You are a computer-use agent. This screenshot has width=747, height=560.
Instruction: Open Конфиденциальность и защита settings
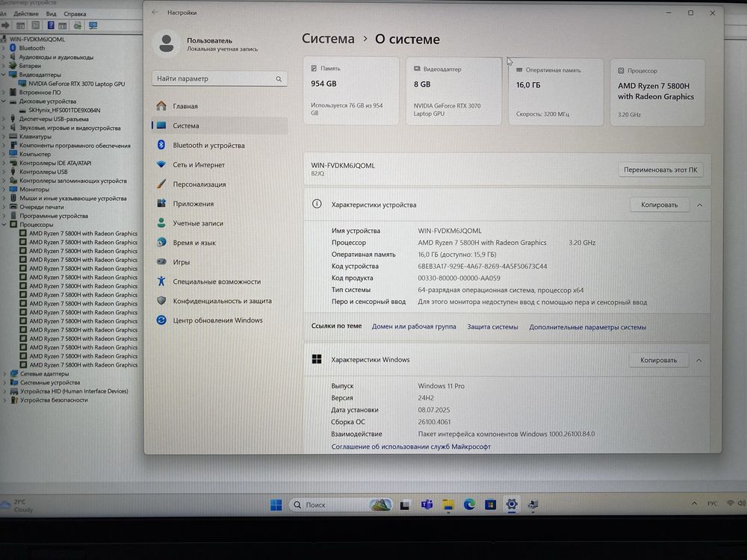[x=220, y=301]
